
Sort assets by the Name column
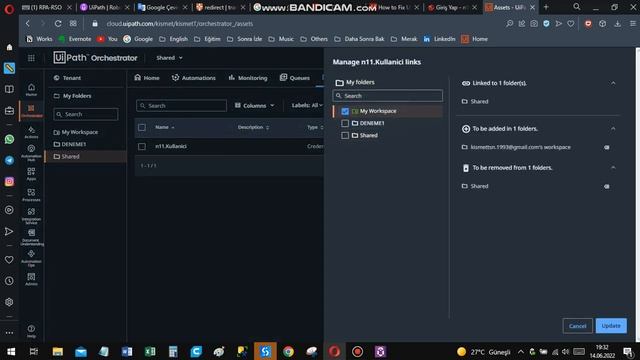tap(165, 127)
